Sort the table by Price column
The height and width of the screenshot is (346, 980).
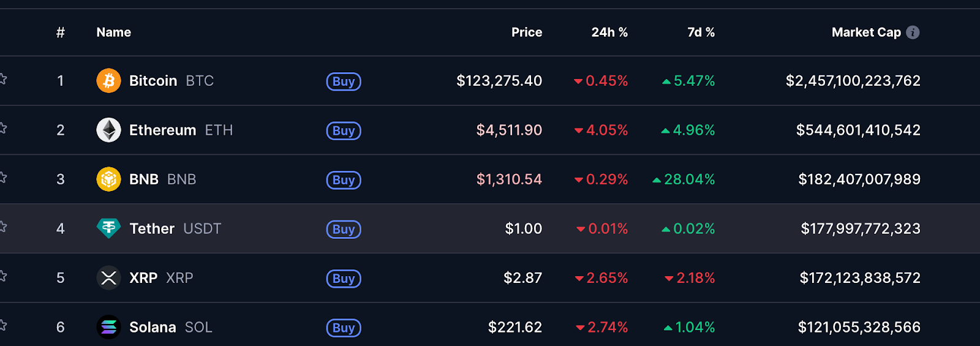(526, 32)
